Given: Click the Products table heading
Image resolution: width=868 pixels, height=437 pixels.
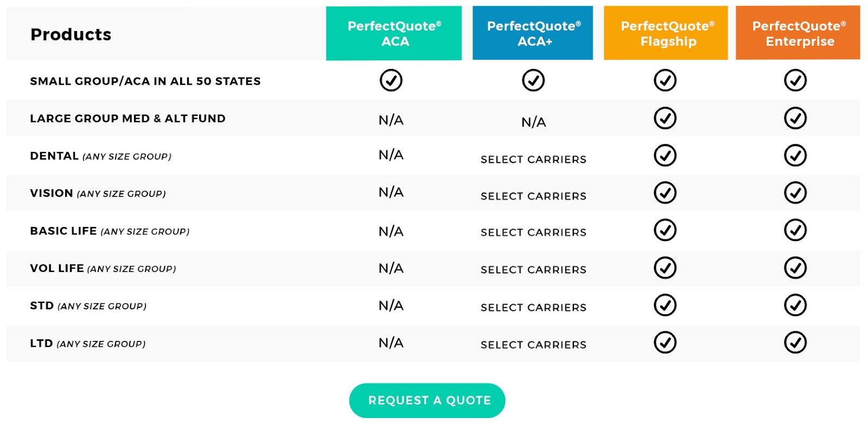Looking at the screenshot, I should coord(71,35).
